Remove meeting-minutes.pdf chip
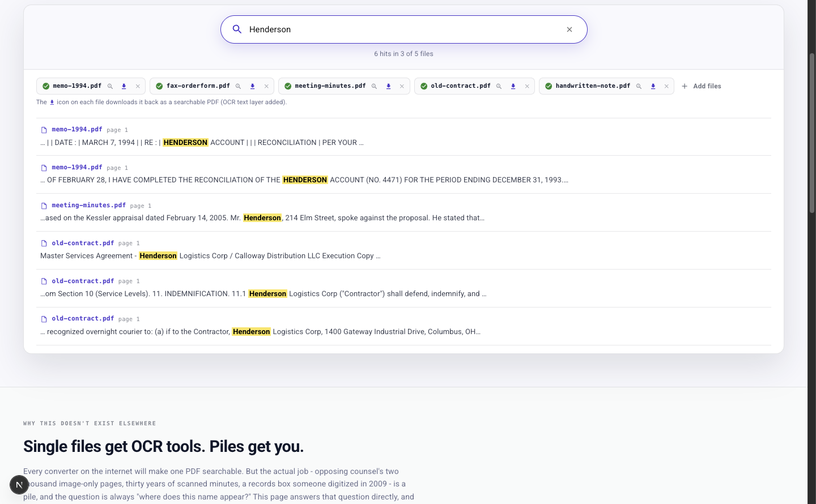816x504 pixels. (x=402, y=86)
